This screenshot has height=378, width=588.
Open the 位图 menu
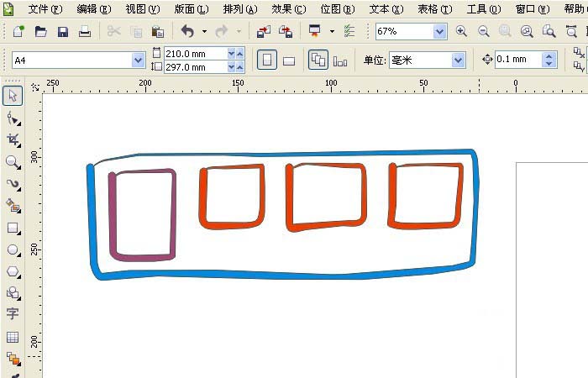tap(338, 9)
